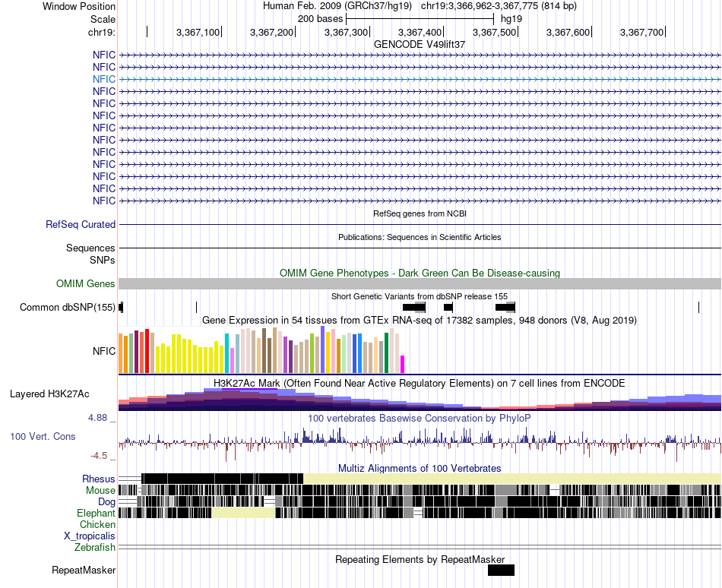722x588 pixels.
Task: Click the RefSeq genes from NCBI title
Action: point(420,213)
